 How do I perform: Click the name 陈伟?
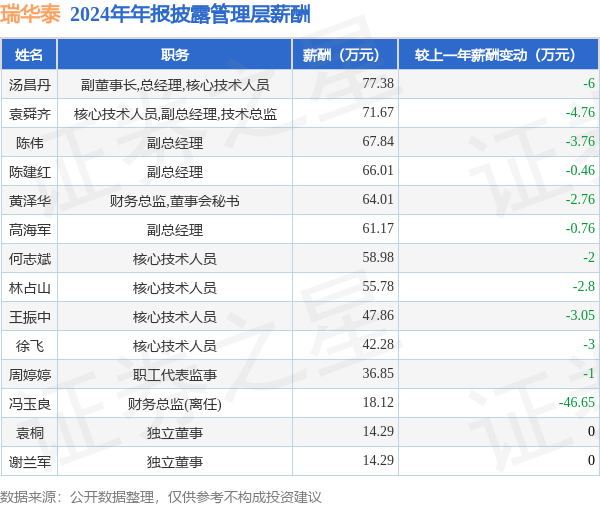tap(30, 143)
